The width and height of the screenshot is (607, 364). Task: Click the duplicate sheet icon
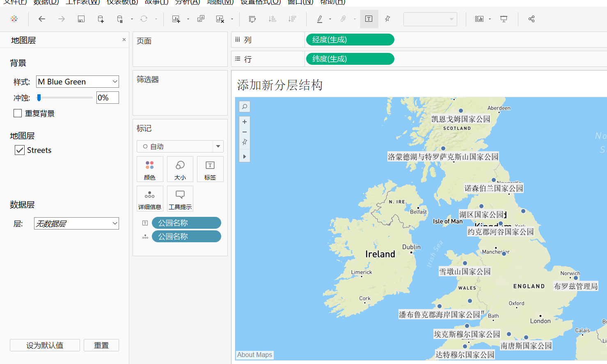pyautogui.click(x=201, y=19)
